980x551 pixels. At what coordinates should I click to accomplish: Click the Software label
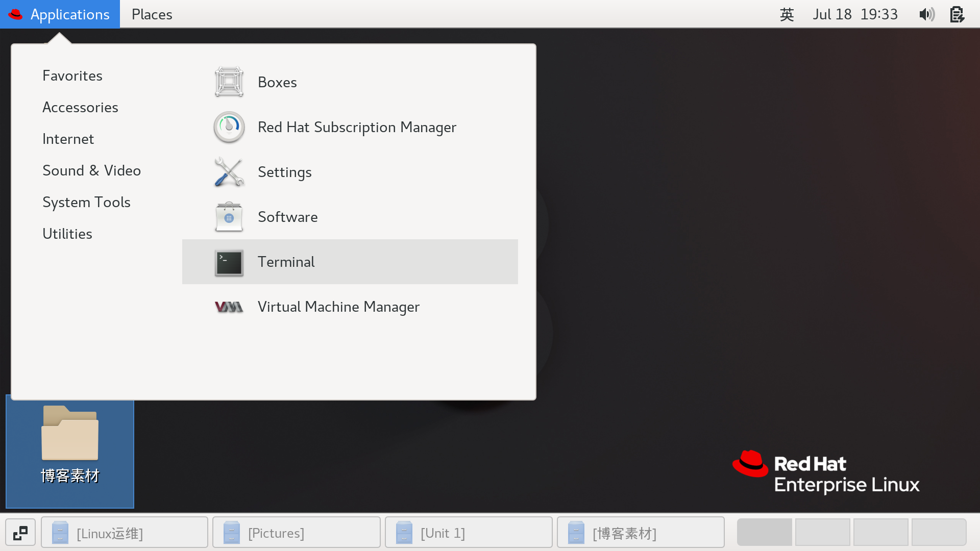(287, 217)
